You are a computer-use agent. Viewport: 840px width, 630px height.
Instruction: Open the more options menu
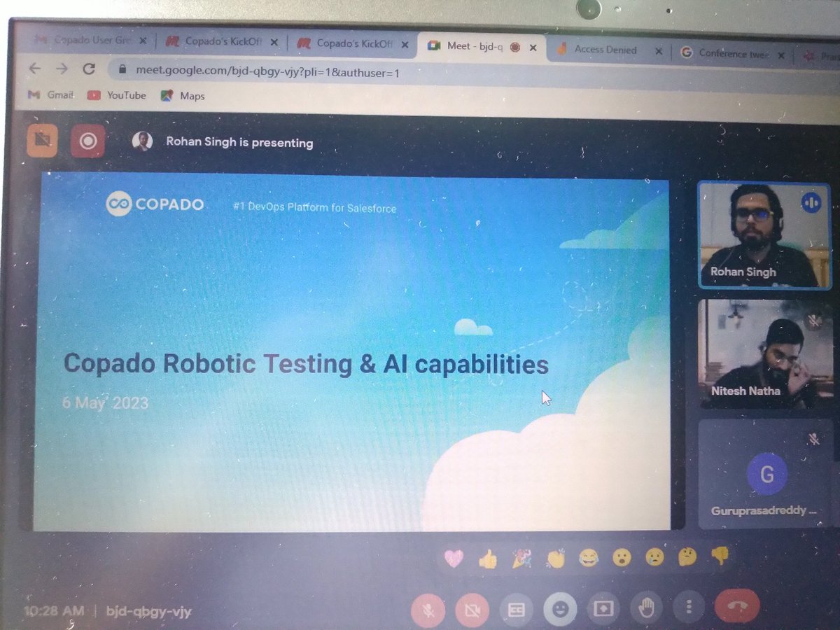pos(690,607)
